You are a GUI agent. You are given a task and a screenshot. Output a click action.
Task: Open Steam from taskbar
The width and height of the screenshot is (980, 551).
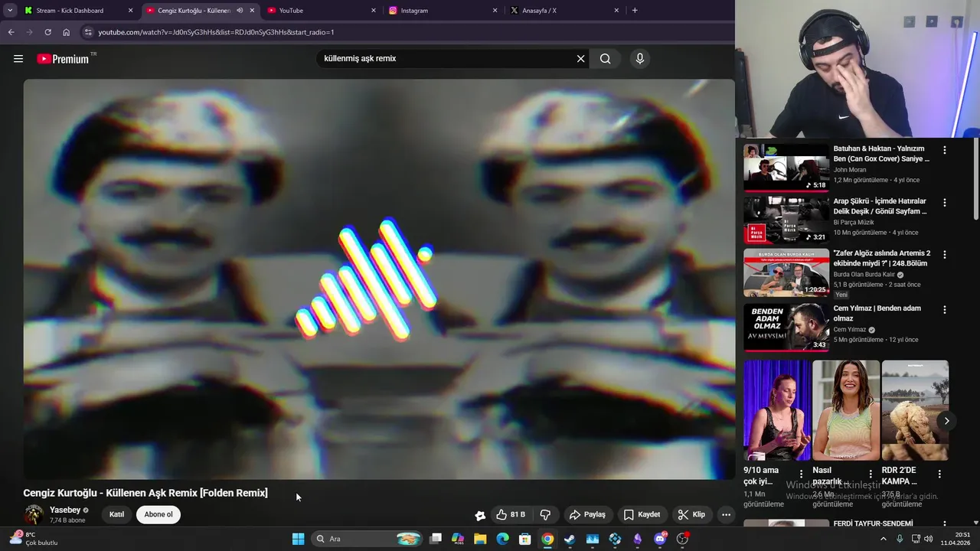point(570,539)
